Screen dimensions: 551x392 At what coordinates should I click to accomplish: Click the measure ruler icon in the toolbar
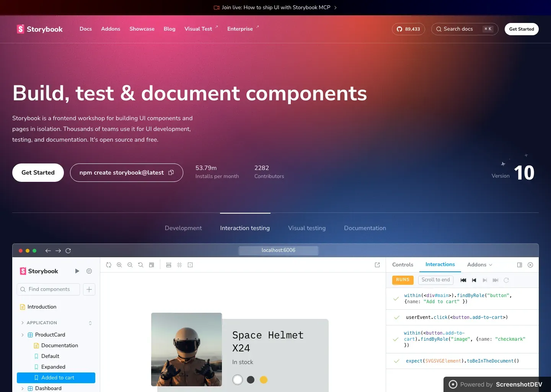pyautogui.click(x=169, y=265)
